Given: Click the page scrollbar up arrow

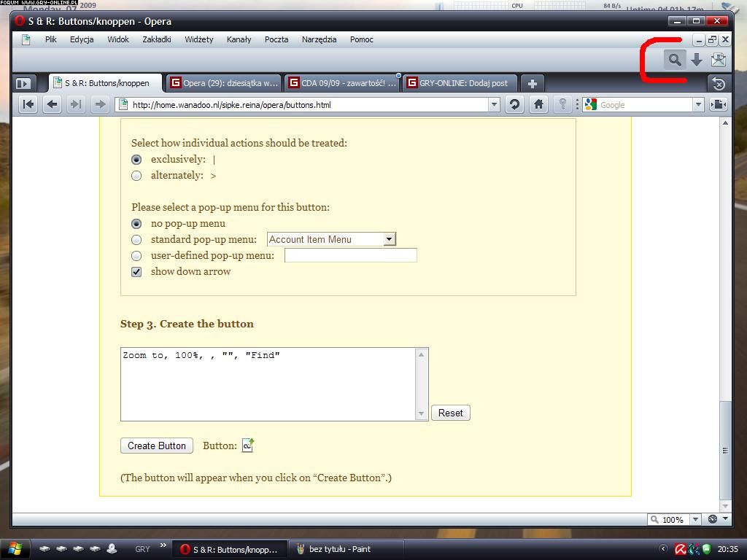Looking at the screenshot, I should coord(725,122).
